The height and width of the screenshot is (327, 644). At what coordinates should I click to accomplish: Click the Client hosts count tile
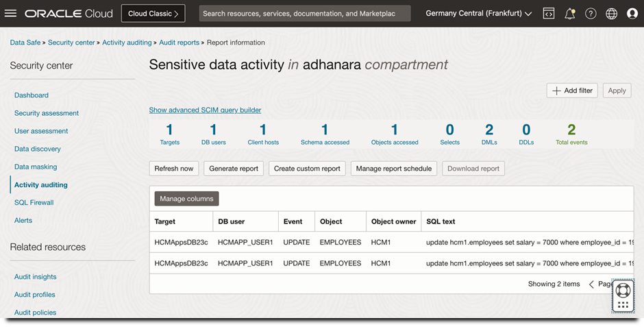tap(263, 135)
